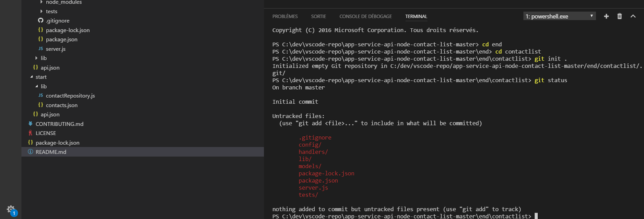Select the TERMINAL tab

coord(416,17)
